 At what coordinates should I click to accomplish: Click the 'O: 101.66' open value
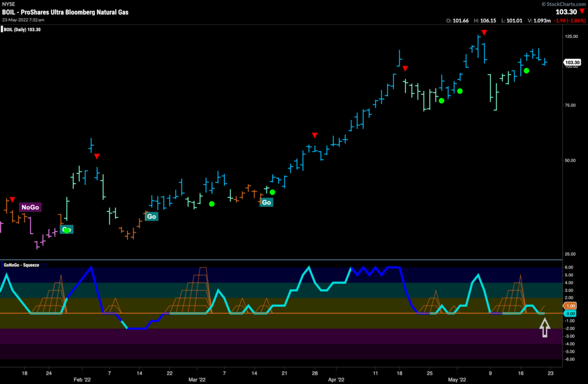pos(457,21)
